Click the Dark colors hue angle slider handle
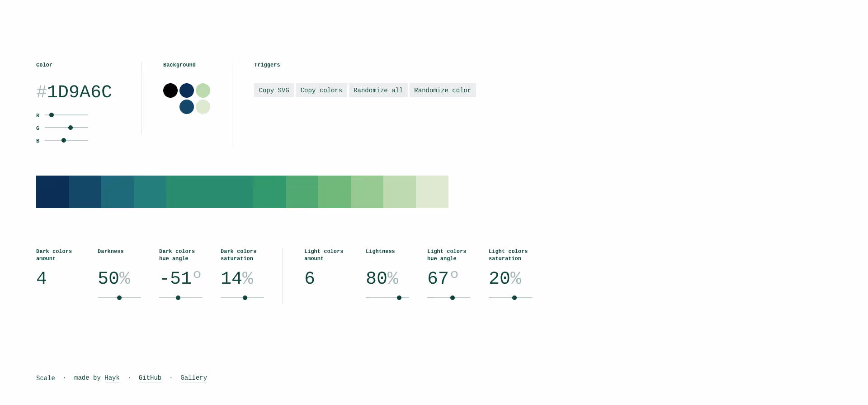 178,298
